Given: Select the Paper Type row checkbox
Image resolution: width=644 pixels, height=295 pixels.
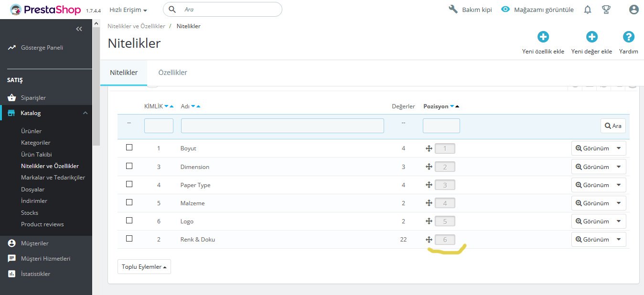Looking at the screenshot, I should 129,184.
